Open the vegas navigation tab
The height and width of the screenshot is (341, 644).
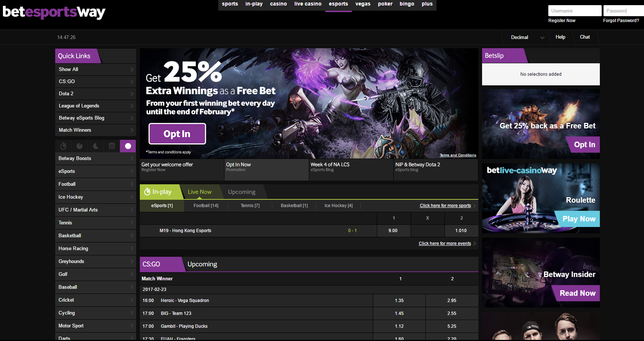(363, 4)
